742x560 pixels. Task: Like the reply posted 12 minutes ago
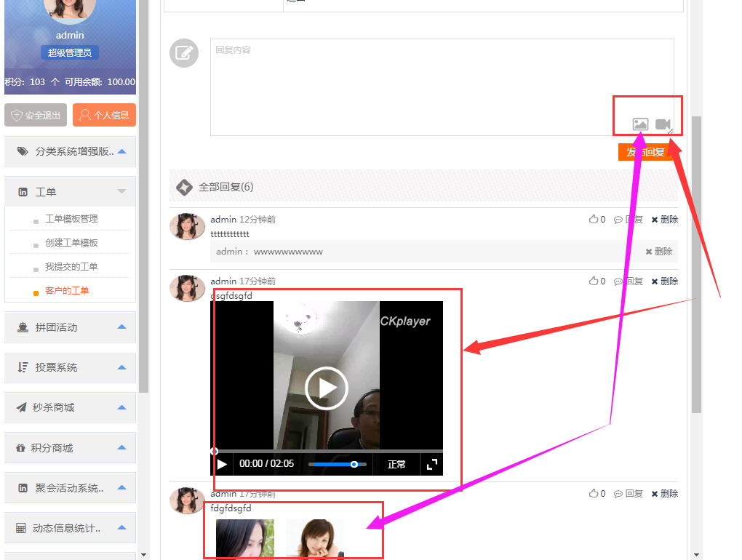pos(597,220)
